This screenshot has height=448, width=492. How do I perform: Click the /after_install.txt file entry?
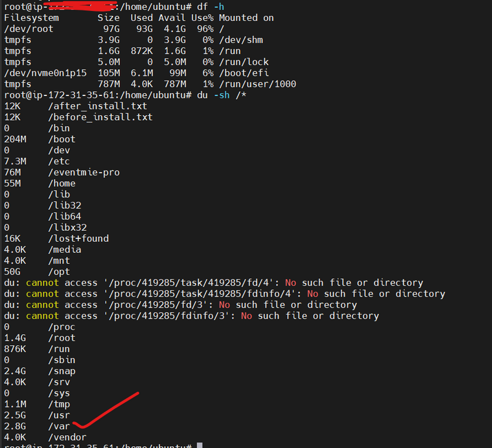pos(97,106)
